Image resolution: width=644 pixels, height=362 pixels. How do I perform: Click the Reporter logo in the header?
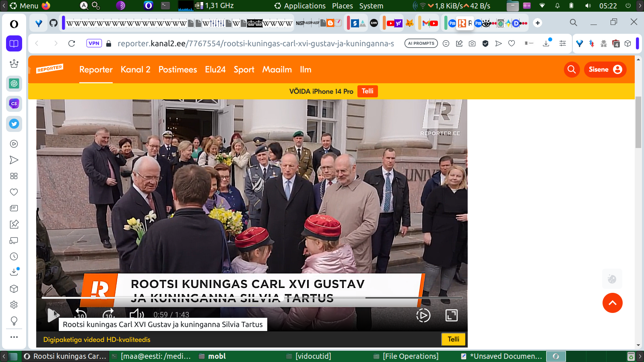coord(50,69)
